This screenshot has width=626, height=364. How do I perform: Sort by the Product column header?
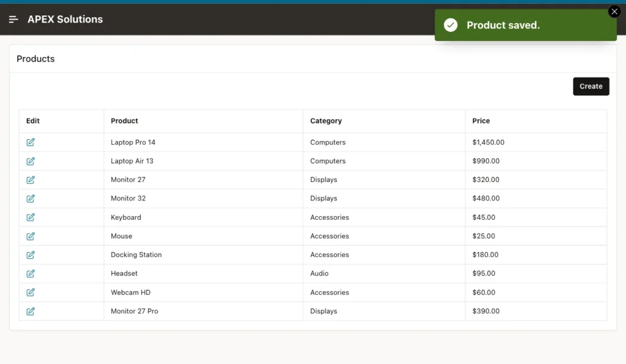click(124, 121)
